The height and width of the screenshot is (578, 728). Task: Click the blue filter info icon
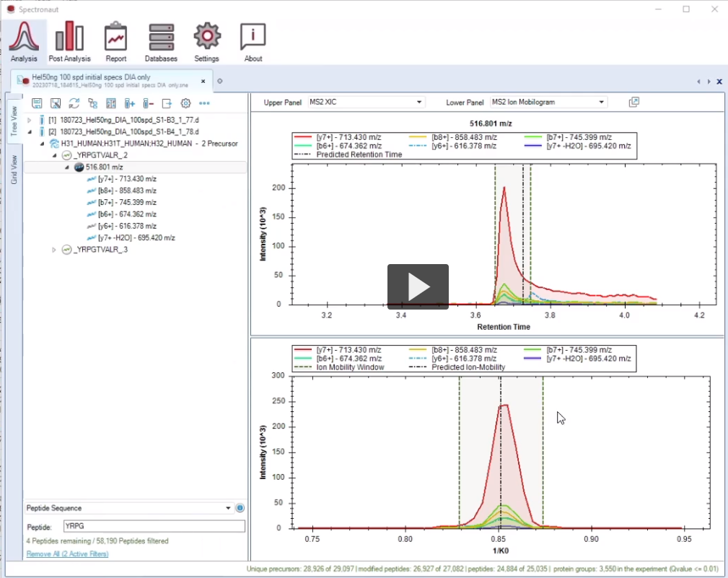click(x=240, y=508)
